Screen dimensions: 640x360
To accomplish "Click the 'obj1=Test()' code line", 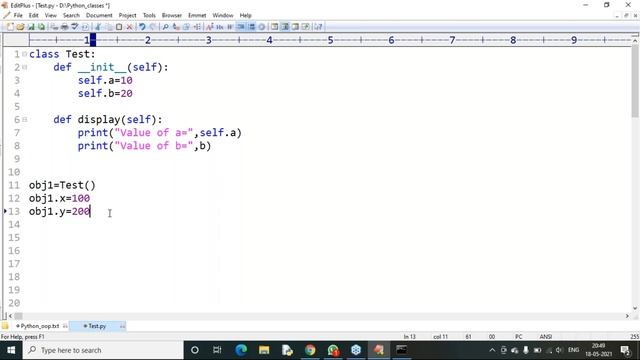I will click(x=62, y=185).
